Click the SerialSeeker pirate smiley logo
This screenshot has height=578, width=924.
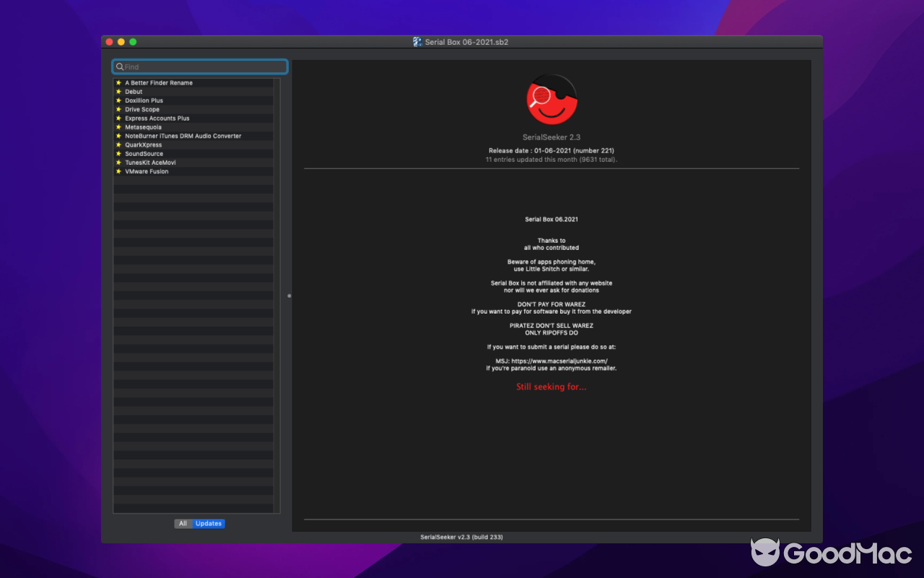(x=552, y=100)
